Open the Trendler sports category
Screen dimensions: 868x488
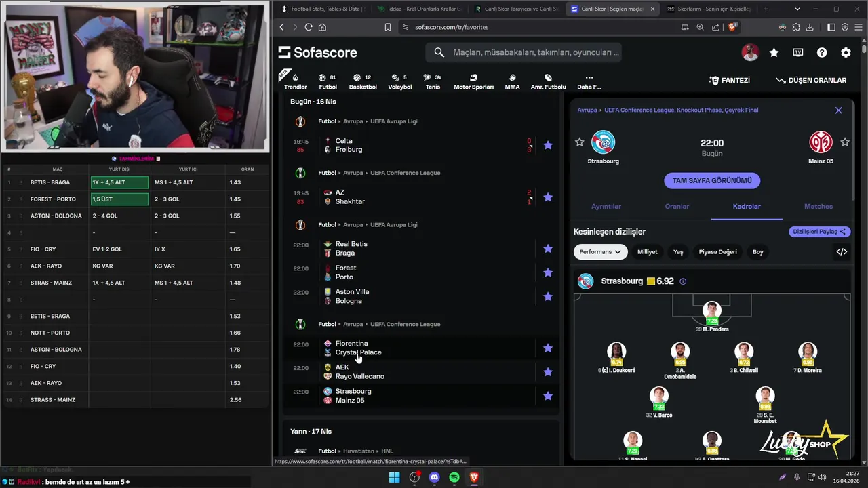tap(295, 81)
